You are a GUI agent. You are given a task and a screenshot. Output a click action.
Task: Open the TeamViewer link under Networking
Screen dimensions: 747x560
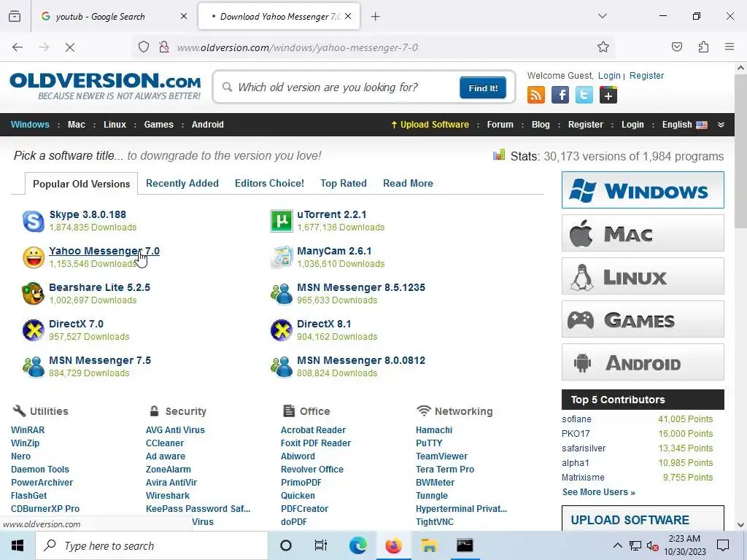(441, 456)
